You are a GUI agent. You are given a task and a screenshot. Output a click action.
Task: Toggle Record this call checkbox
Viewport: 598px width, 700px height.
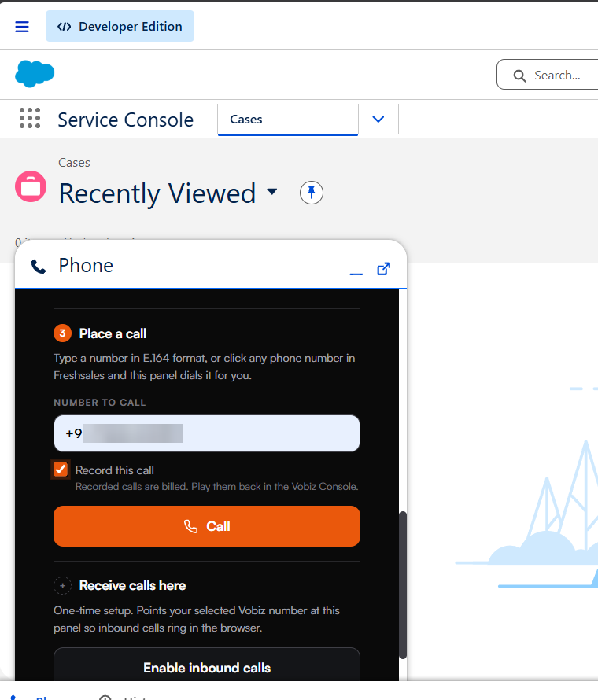(61, 470)
